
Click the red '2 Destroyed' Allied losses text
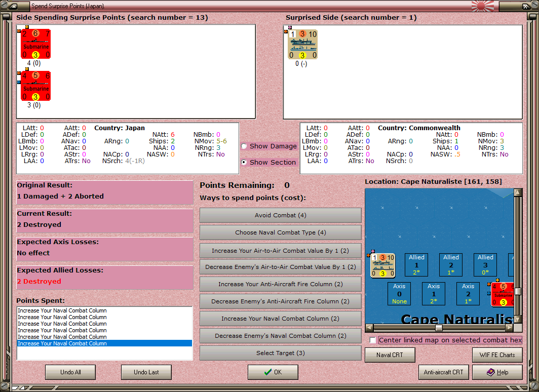click(x=39, y=281)
